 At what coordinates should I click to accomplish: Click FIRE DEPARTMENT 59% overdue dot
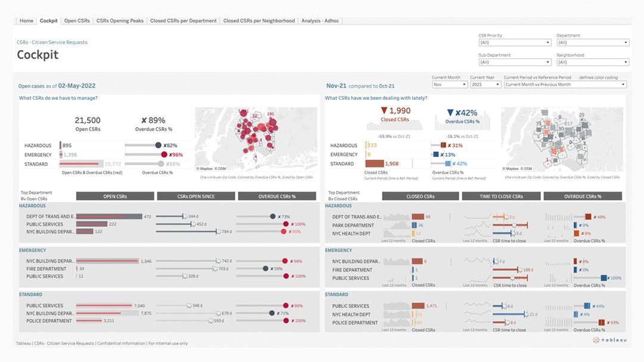(x=266, y=268)
